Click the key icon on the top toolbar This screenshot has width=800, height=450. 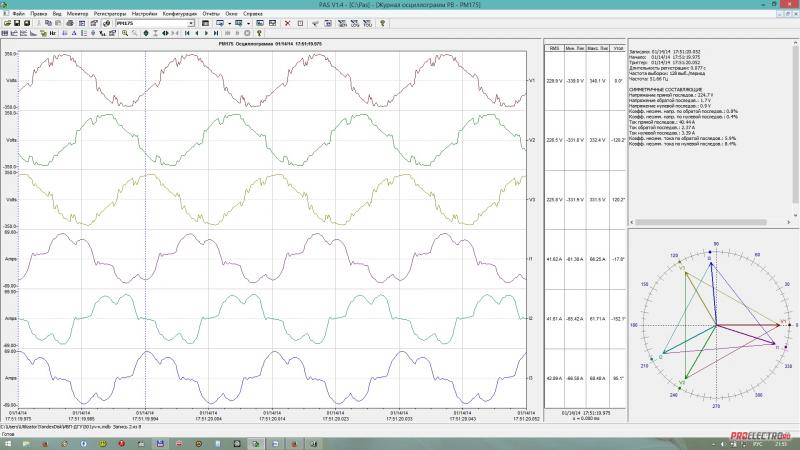(x=382, y=23)
